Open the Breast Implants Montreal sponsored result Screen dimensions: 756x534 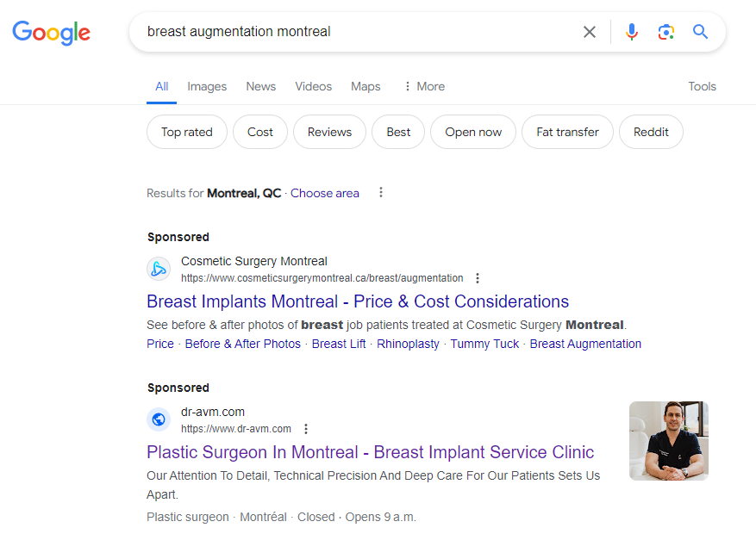tap(356, 301)
